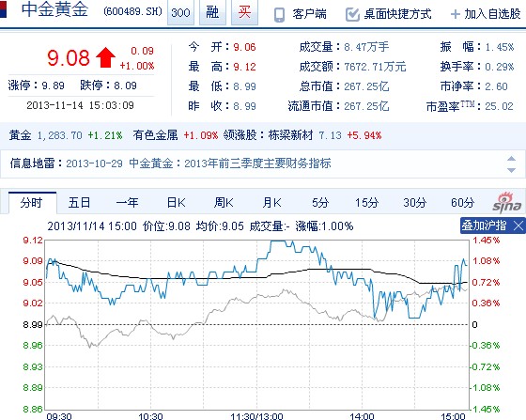Screen dimensions: 526x420
Task: Click the 市净率 2.60 value
Action: tap(497, 86)
